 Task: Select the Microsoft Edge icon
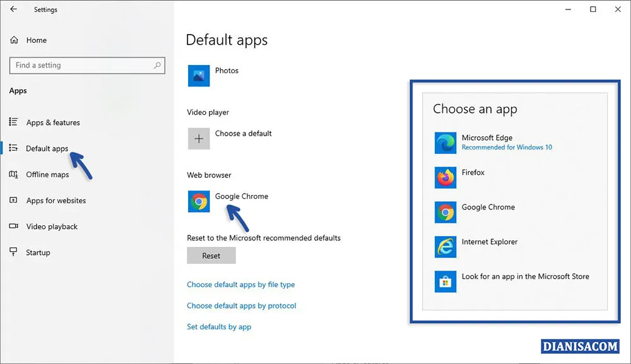point(445,143)
